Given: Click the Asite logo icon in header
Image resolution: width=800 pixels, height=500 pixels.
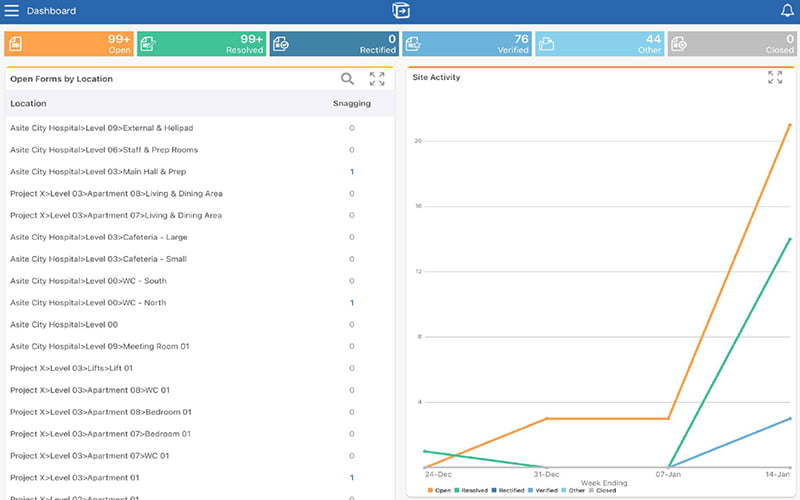Looking at the screenshot, I should coord(401,11).
